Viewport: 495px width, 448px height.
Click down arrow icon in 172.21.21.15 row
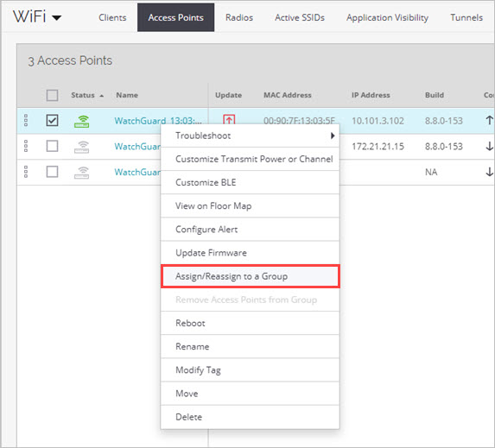489,146
